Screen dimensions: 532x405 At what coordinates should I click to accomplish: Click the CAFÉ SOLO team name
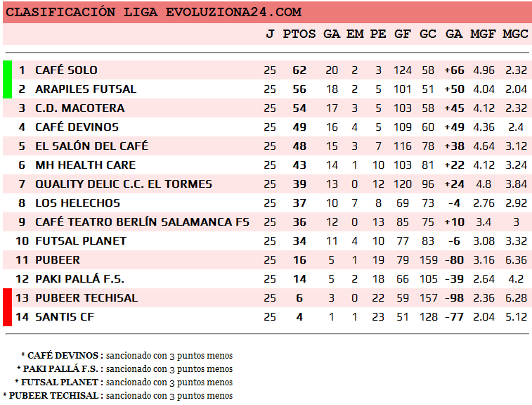(x=66, y=70)
